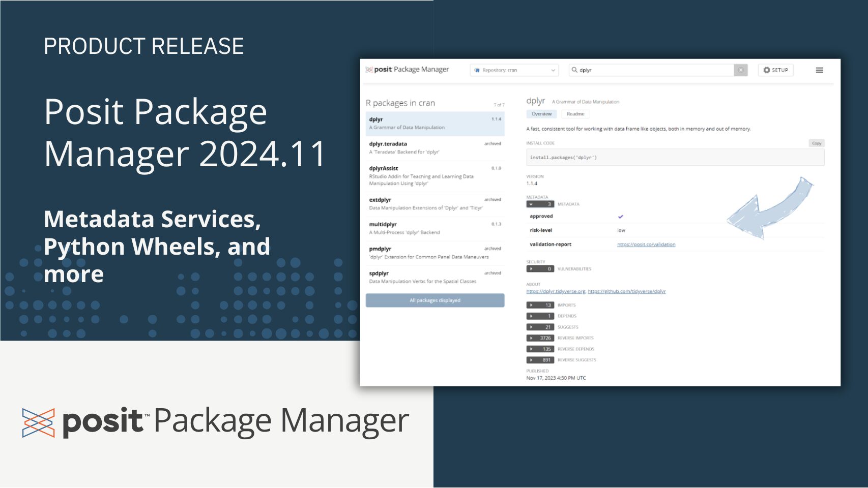Open the GitHub tidyverse/dplyr link
The width and height of the screenshot is (868, 488).
pos(626,291)
